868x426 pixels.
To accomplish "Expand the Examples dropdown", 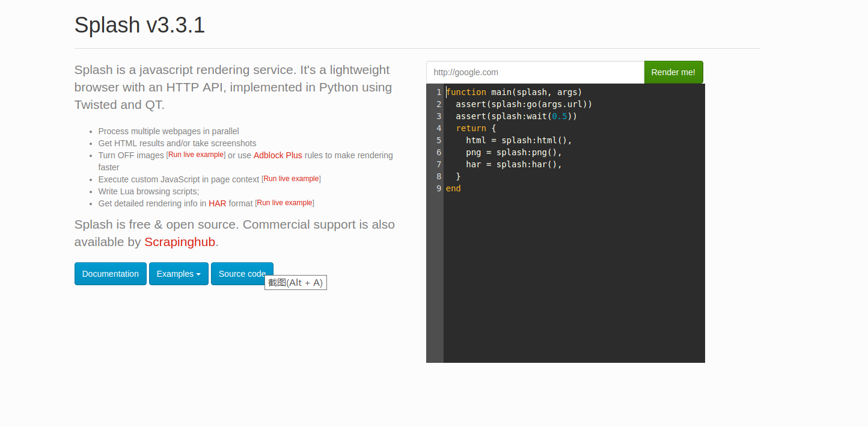I will pos(179,274).
